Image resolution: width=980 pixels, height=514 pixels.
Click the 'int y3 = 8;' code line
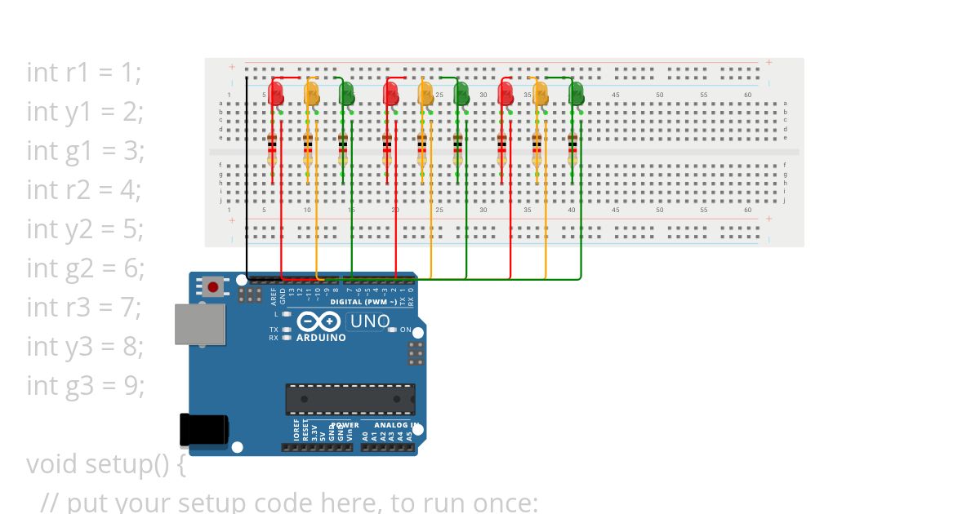[85, 346]
